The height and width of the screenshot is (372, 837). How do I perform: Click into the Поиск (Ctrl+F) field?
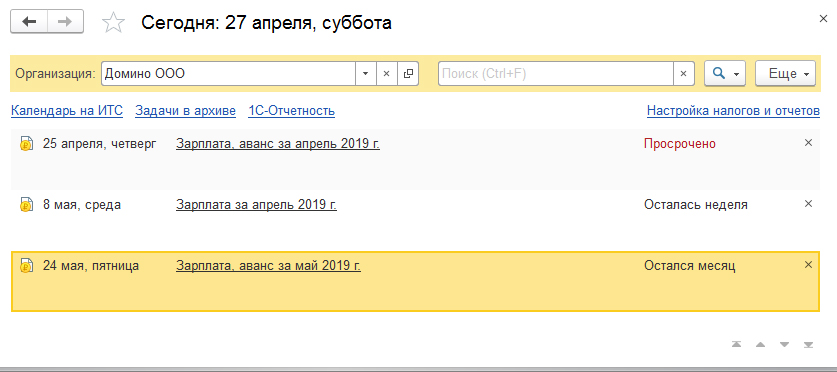(x=556, y=74)
